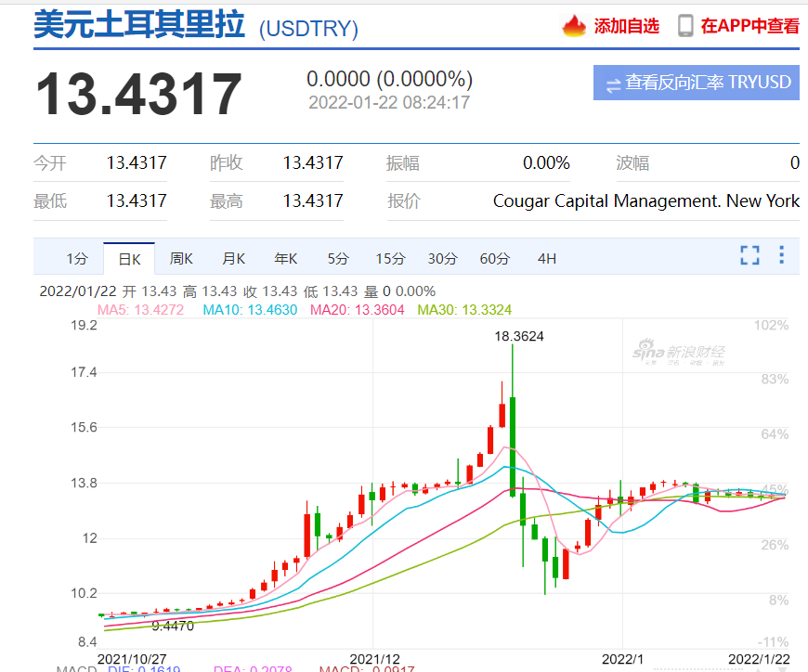Click swap arrows icon on reverse rate button
The height and width of the screenshot is (672, 808).
(x=613, y=84)
